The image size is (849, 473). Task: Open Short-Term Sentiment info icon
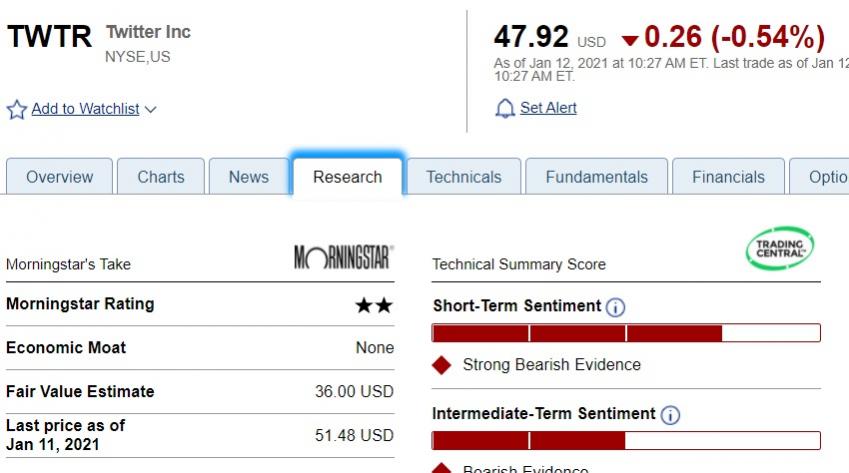click(x=616, y=307)
